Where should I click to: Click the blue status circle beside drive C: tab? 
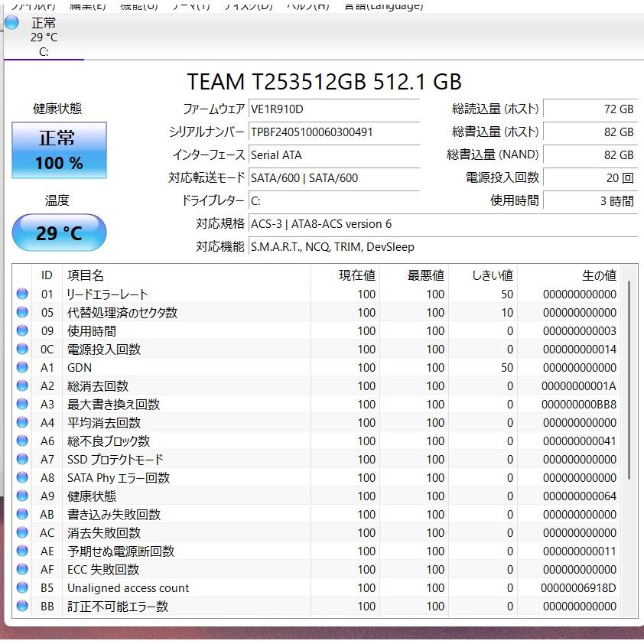[11, 22]
